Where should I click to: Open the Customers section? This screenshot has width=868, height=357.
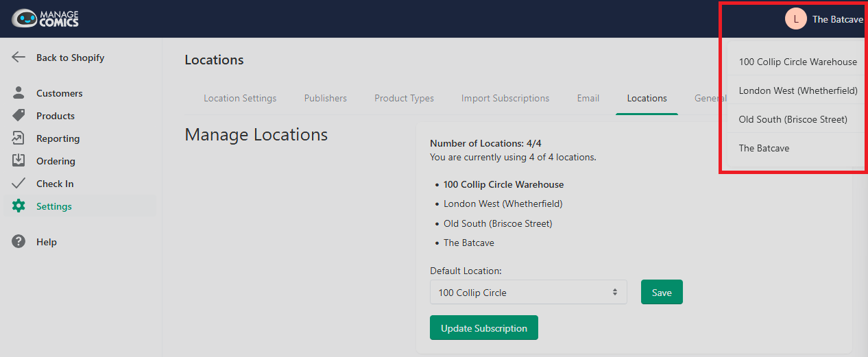coord(60,93)
